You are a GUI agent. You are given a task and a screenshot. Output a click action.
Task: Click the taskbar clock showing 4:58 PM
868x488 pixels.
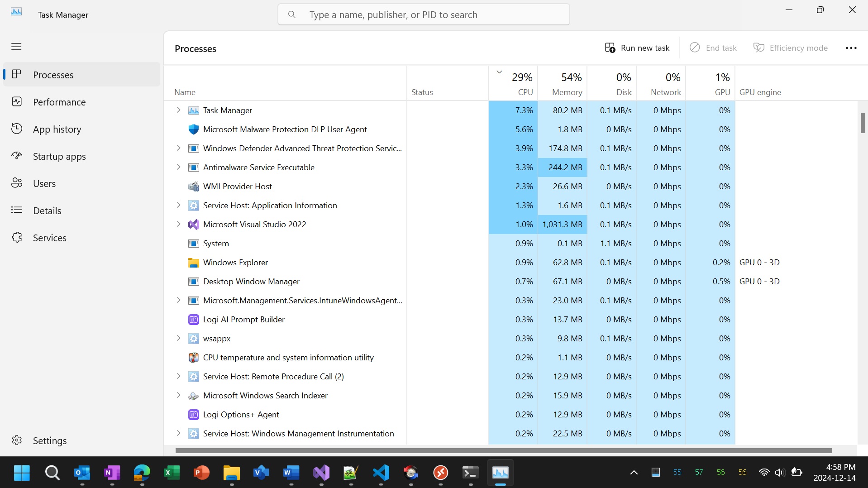pos(835,473)
